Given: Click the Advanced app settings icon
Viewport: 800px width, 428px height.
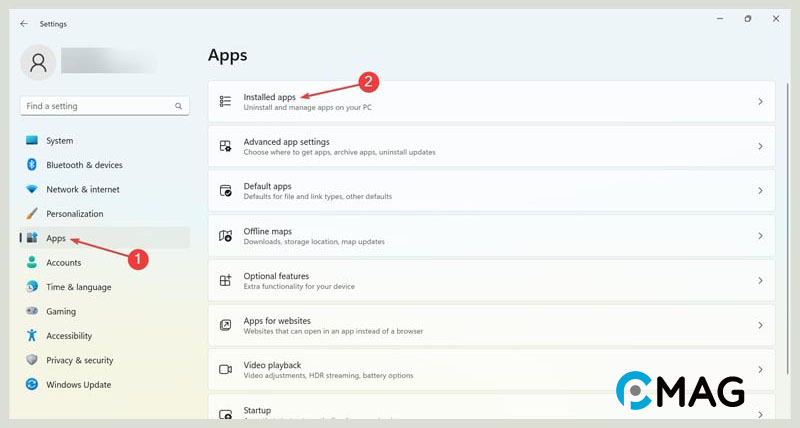Looking at the screenshot, I should pyautogui.click(x=225, y=146).
